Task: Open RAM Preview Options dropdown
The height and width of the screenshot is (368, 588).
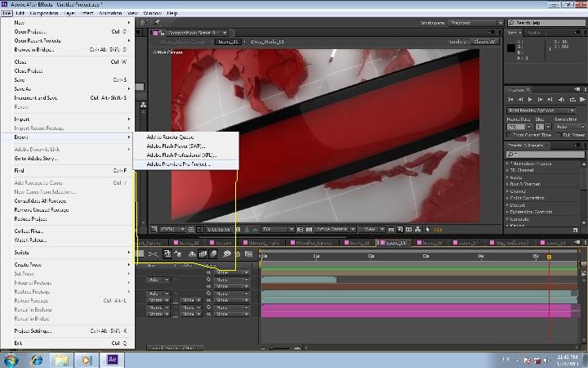Action: coord(541,110)
